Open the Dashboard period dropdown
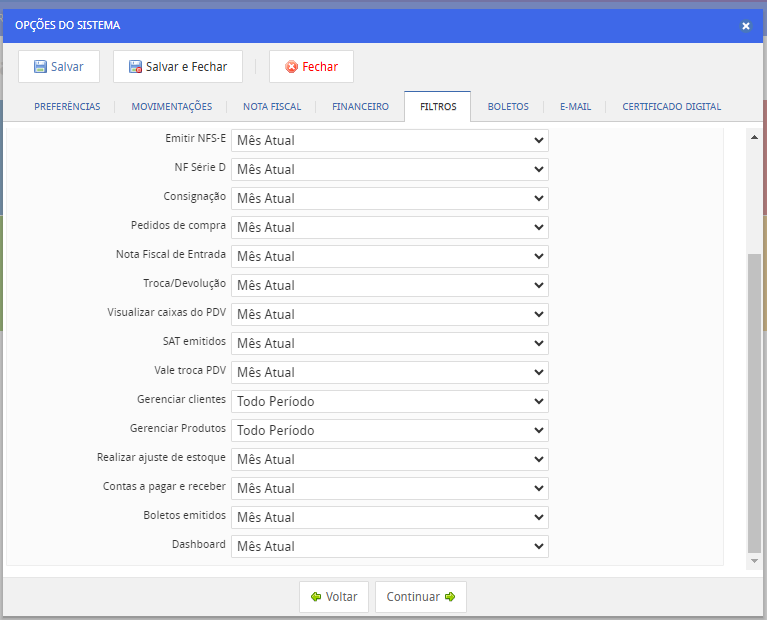 (389, 546)
